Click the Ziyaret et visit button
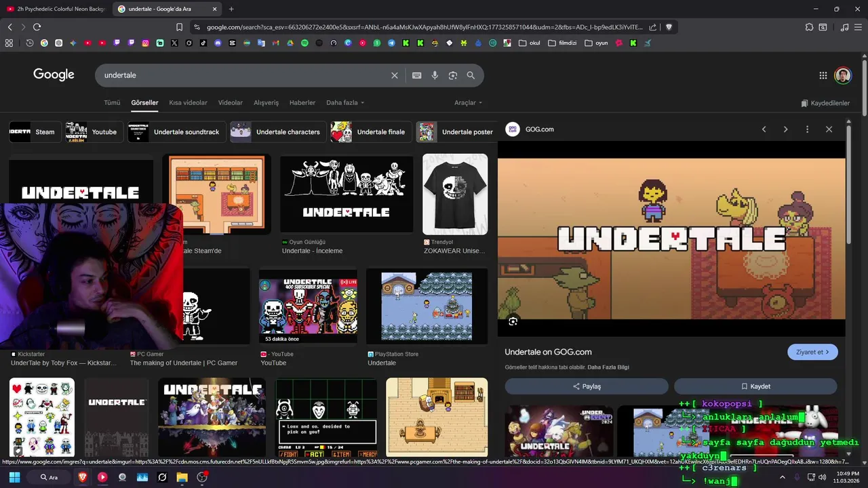Viewport: 868px width, 488px height. 812,352
